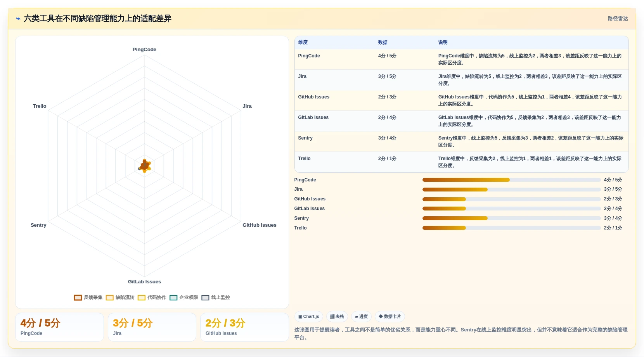
Task: Click the Sentry progress bar
Action: [511, 218]
